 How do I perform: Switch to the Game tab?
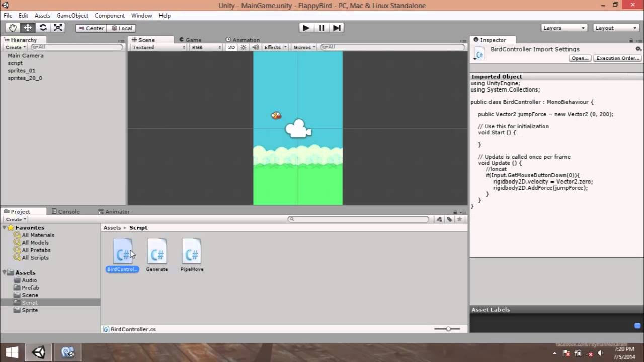[x=190, y=40]
